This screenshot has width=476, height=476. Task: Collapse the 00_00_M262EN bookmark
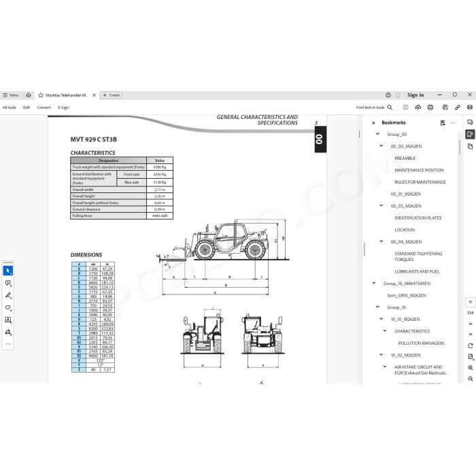click(x=381, y=146)
